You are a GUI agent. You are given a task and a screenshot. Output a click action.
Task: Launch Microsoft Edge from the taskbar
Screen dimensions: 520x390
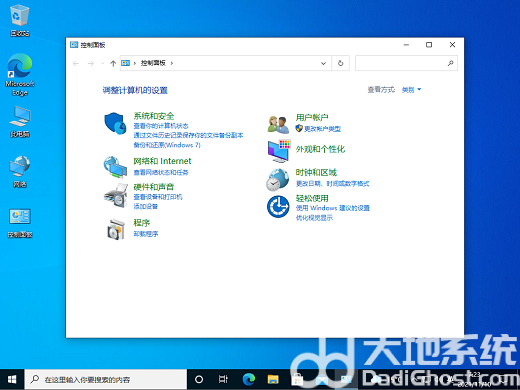pos(249,379)
